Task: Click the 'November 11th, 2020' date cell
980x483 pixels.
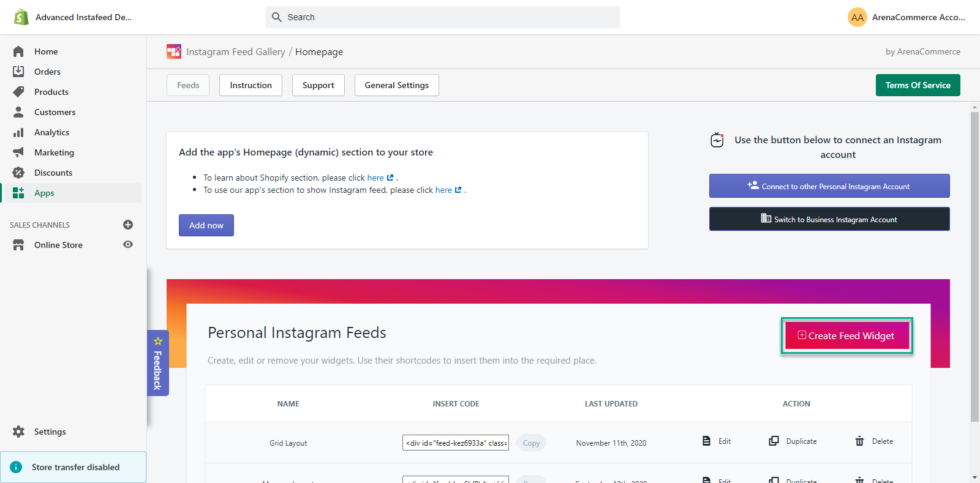Action: coord(611,443)
